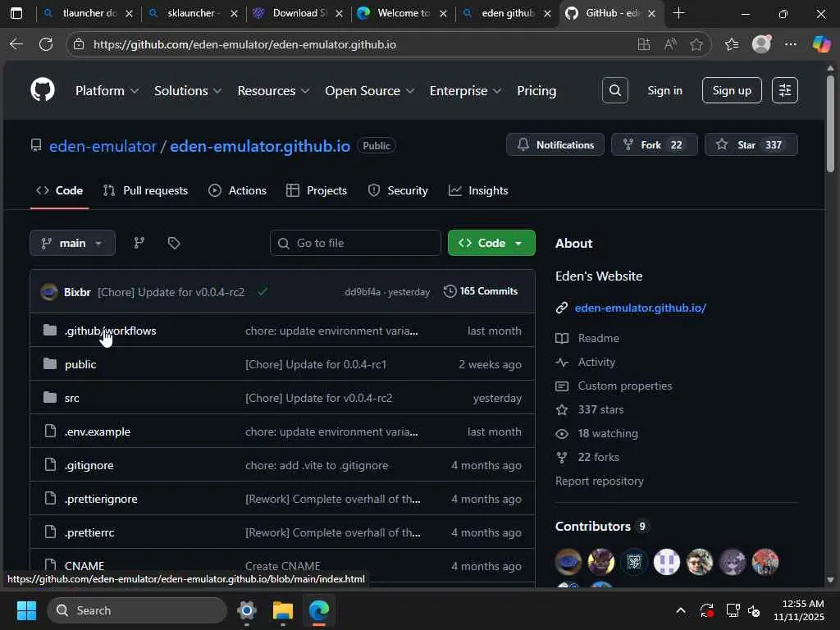The image size is (840, 630).
Task: View site information lock icon
Action: click(x=80, y=44)
